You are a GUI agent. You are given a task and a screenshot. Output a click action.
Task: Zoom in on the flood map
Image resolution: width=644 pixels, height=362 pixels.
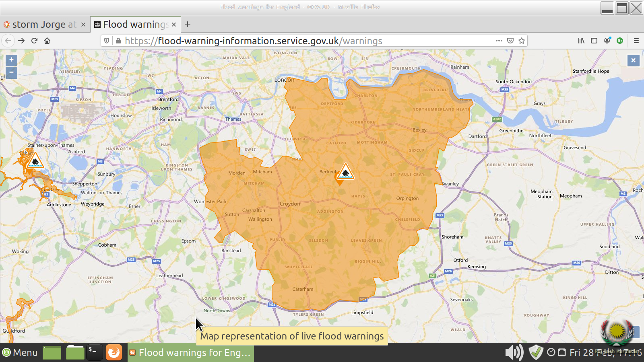[x=11, y=60]
